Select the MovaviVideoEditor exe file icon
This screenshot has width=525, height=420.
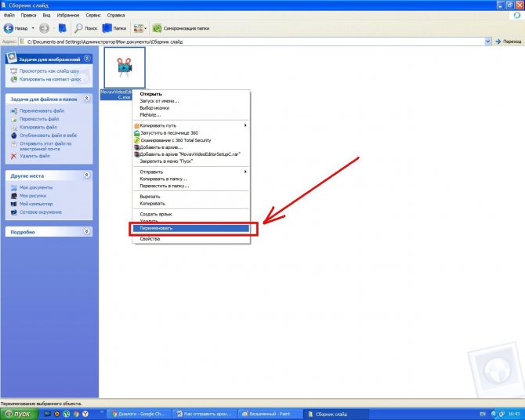click(x=124, y=68)
